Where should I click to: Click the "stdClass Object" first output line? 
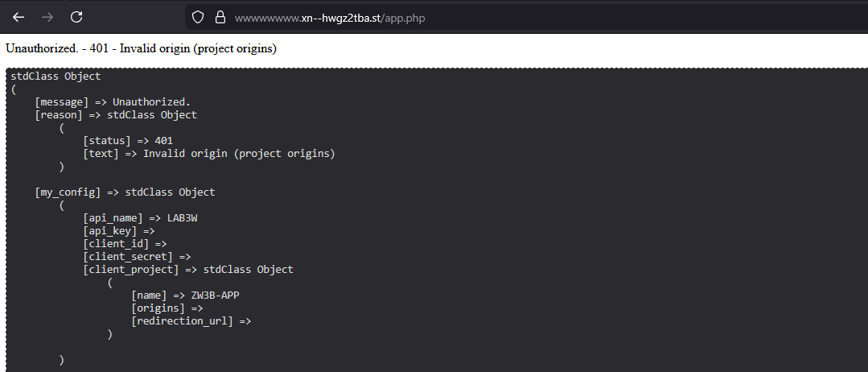click(x=56, y=76)
